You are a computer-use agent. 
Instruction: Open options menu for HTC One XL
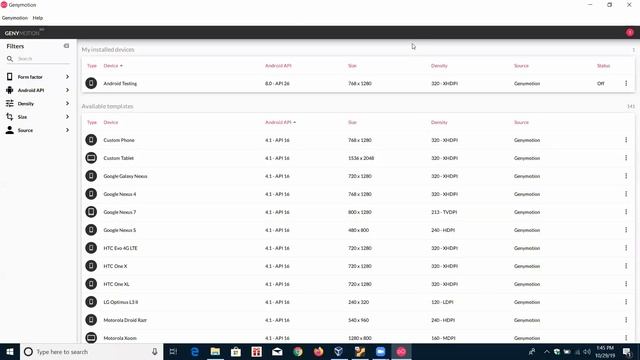pyautogui.click(x=626, y=284)
